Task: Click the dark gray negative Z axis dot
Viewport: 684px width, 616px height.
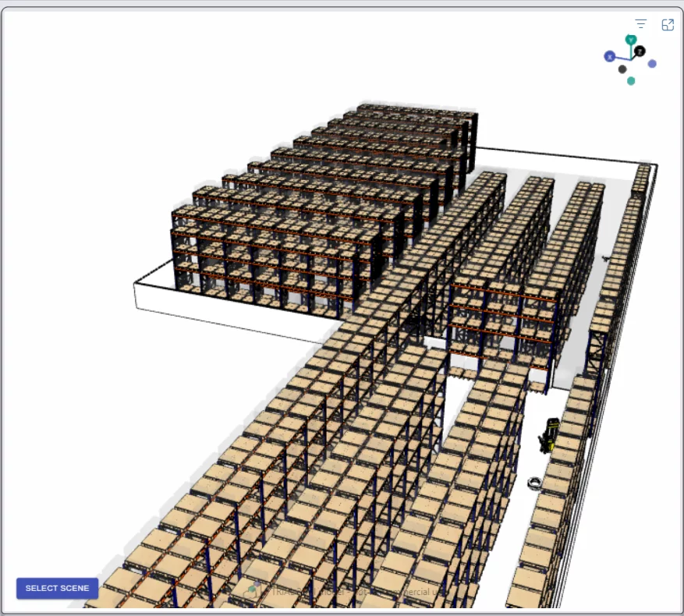Action: 622,69
